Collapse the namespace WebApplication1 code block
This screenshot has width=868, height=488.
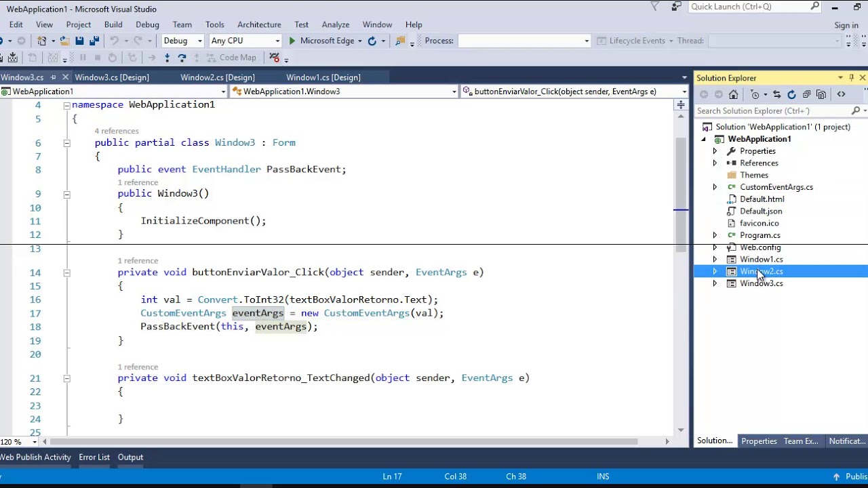[x=66, y=105]
